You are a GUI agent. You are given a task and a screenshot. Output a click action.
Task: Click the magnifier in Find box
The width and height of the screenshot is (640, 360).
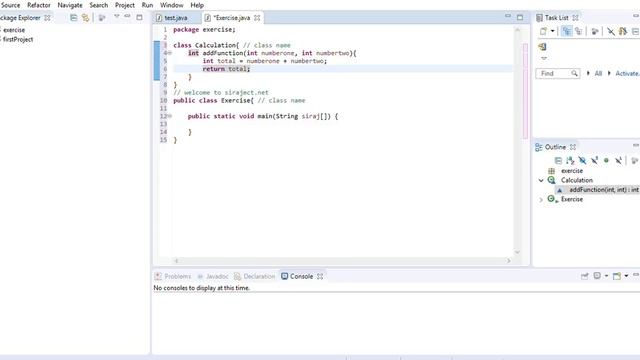coord(574,73)
